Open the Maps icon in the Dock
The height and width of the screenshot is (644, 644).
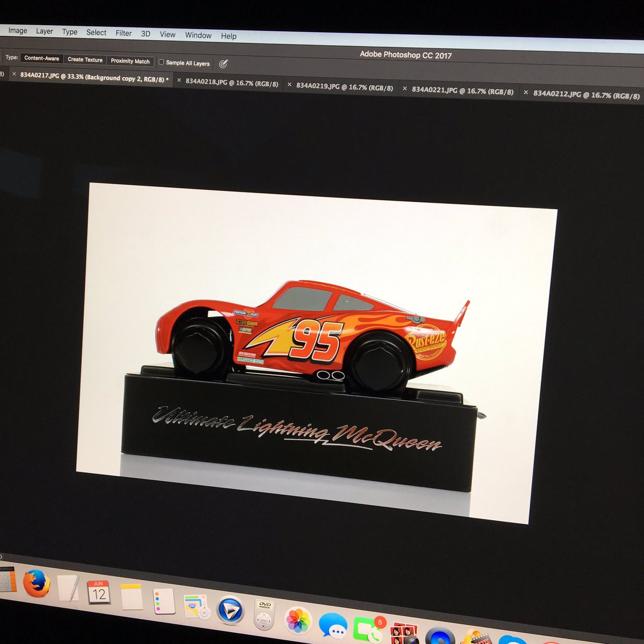pos(196,606)
